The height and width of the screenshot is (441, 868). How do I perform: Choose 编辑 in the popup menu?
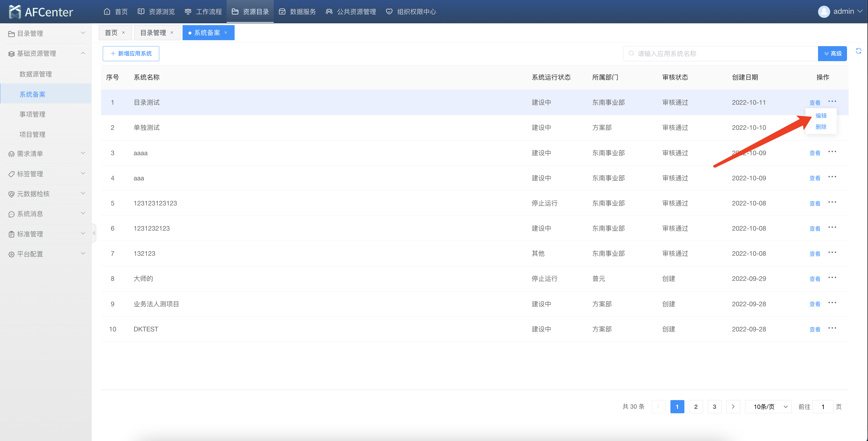pyautogui.click(x=821, y=116)
